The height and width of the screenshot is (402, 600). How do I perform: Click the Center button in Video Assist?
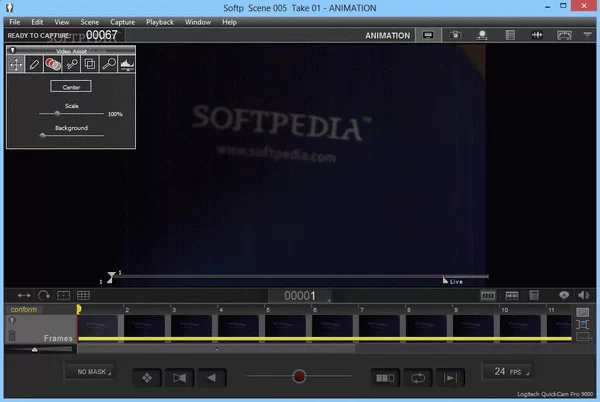(x=71, y=86)
